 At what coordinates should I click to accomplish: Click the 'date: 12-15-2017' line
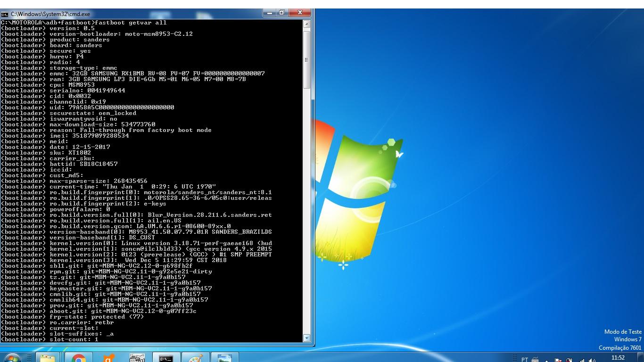pyautogui.click(x=55, y=147)
